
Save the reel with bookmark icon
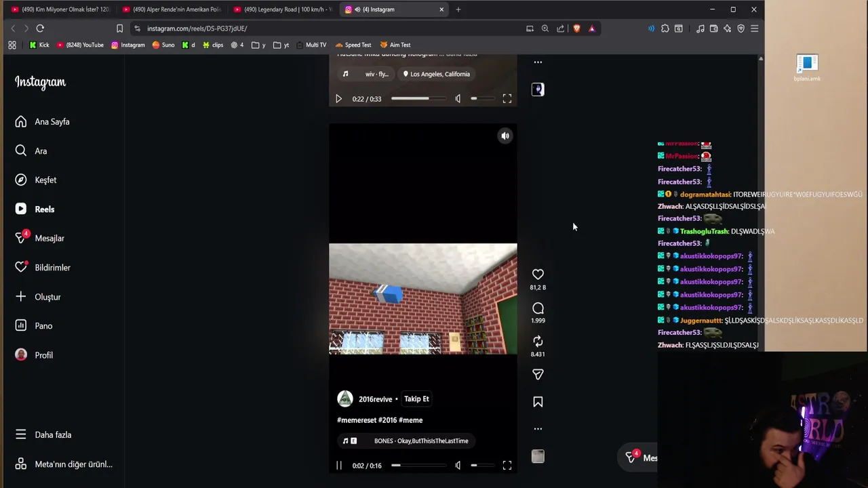click(x=538, y=402)
